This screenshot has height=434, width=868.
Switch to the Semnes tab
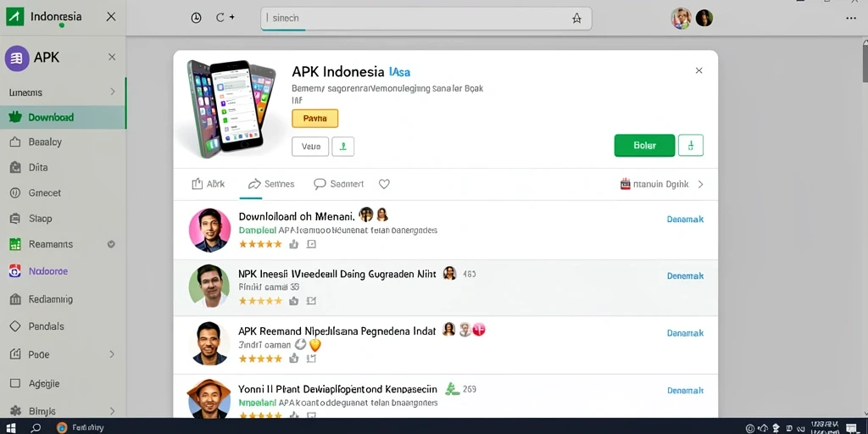271,184
